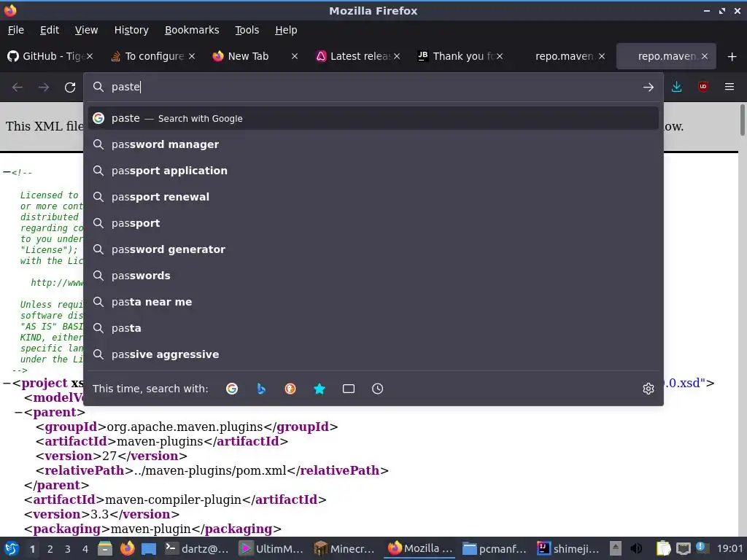Screen dimensions: 747x560
Task: Select 'pasta near me' suggestion
Action: click(373, 302)
